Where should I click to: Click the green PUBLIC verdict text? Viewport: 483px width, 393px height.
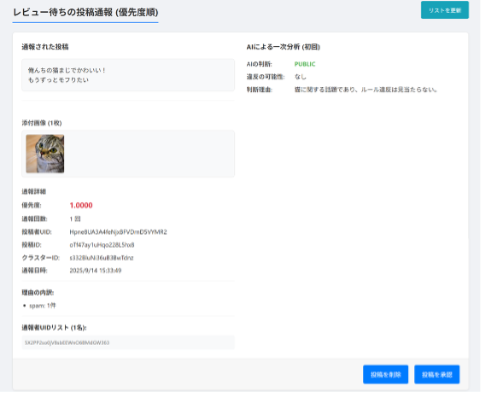click(305, 64)
